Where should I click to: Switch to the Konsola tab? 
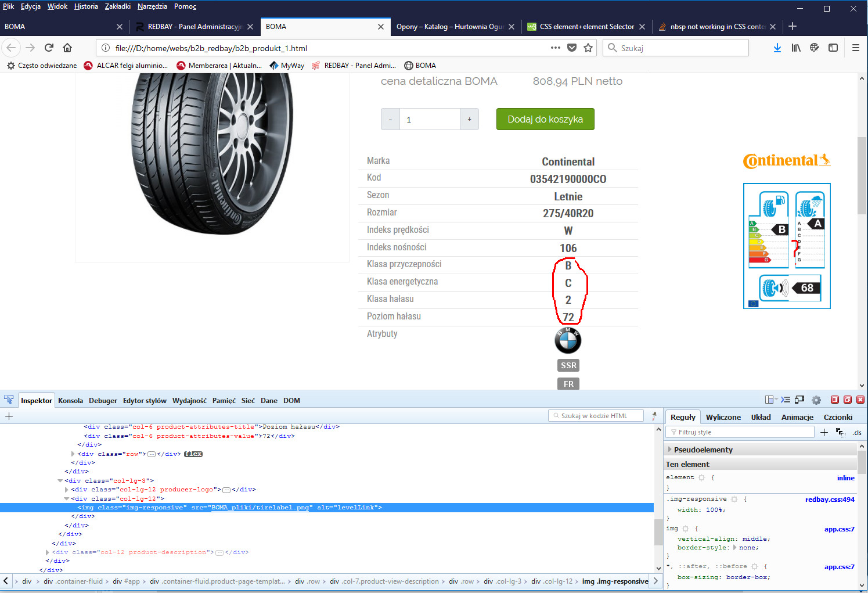[70, 400]
